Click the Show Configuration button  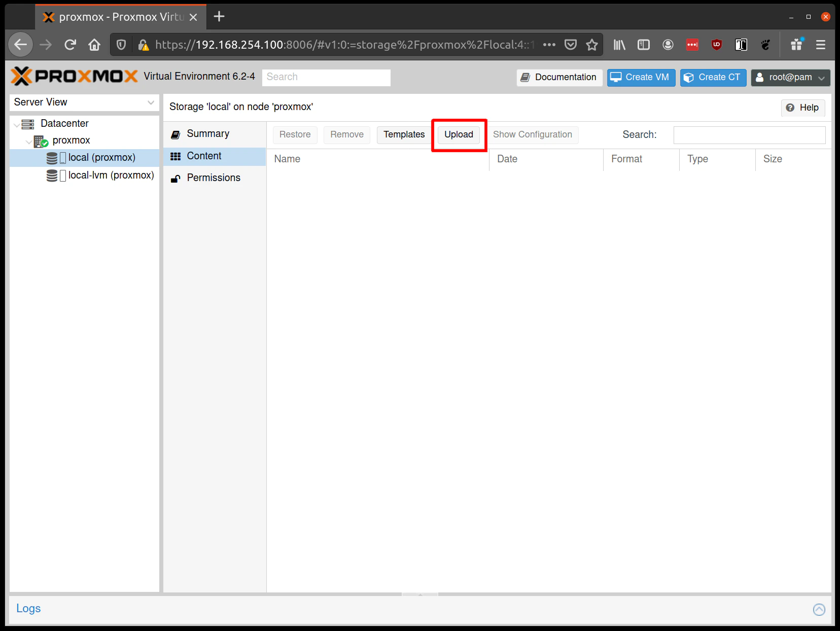point(533,135)
